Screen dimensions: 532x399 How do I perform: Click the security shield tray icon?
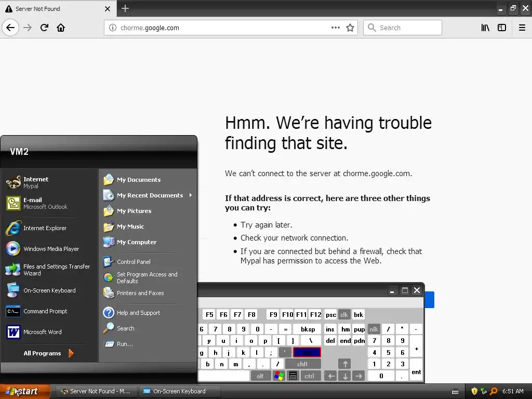tap(474, 391)
